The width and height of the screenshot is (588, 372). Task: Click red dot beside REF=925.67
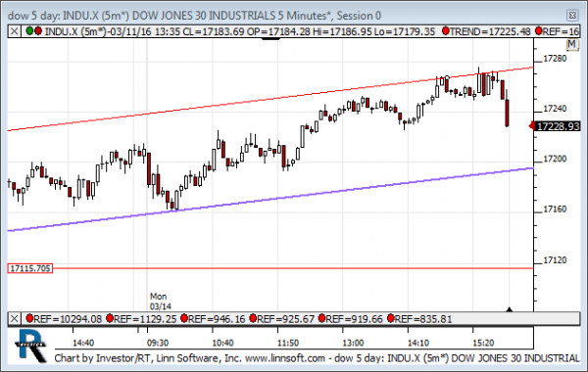pos(253,318)
